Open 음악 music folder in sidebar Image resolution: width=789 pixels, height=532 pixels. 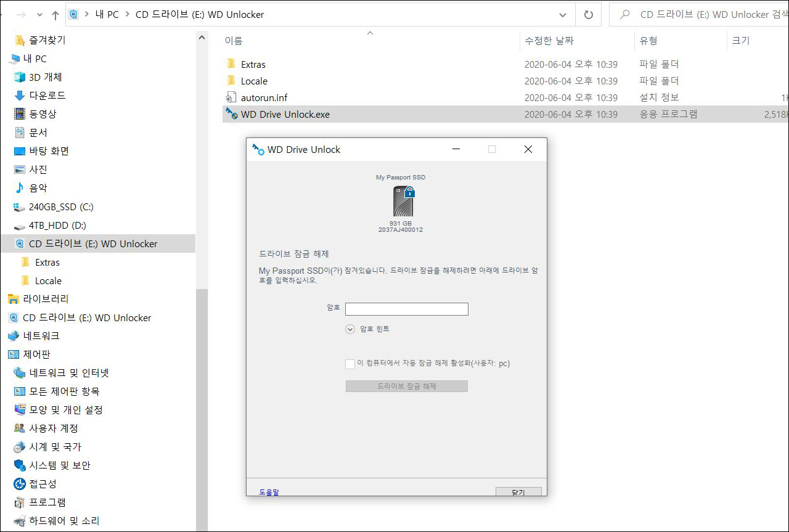coord(38,188)
